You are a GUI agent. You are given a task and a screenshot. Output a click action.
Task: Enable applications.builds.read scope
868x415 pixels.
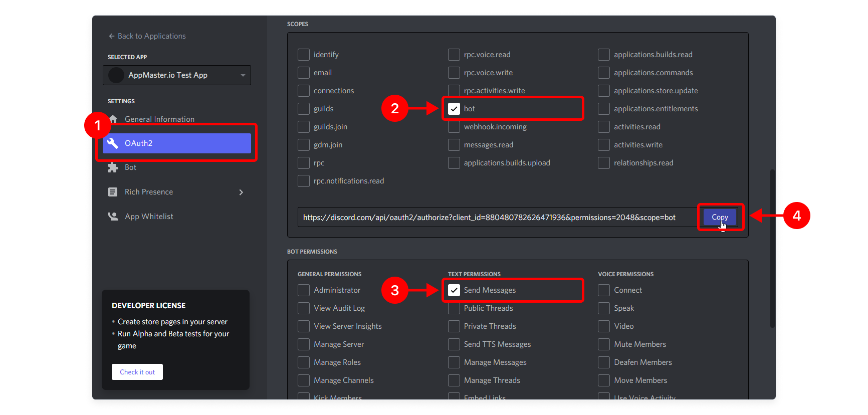604,55
